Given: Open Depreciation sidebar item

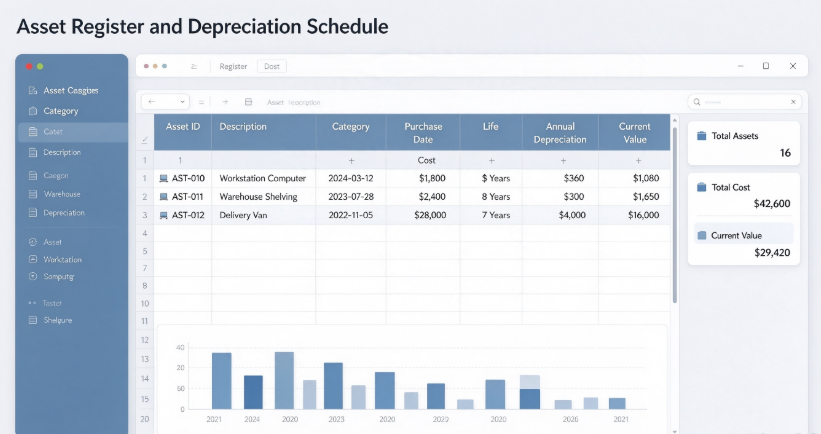Looking at the screenshot, I should (57, 213).
